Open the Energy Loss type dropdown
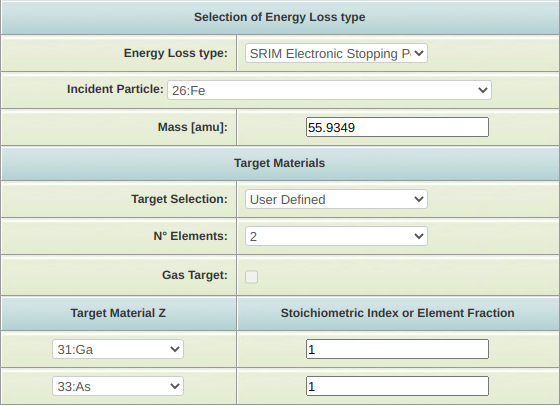This screenshot has width=560, height=406. [336, 54]
